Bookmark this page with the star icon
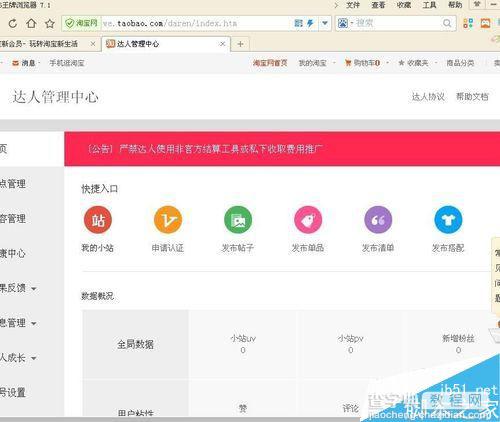Image resolution: width=500 pixels, height=422 pixels. 50,23
